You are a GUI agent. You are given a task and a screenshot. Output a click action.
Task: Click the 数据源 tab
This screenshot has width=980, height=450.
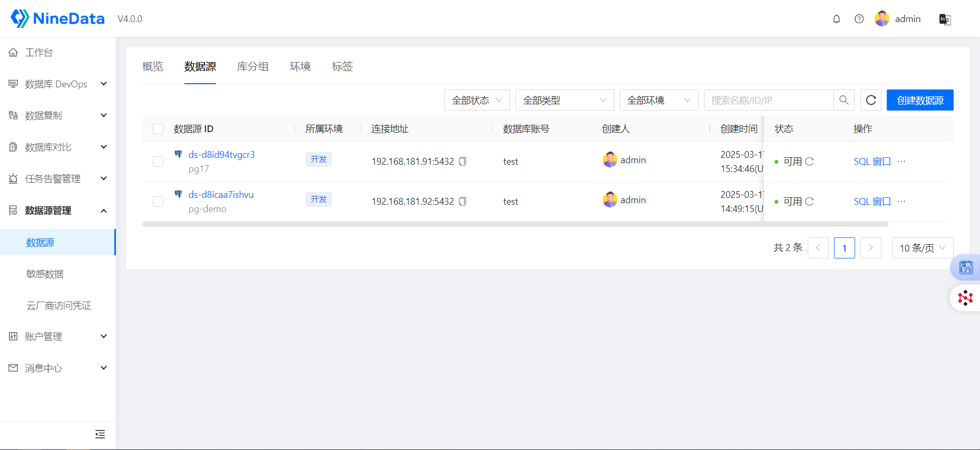click(200, 66)
